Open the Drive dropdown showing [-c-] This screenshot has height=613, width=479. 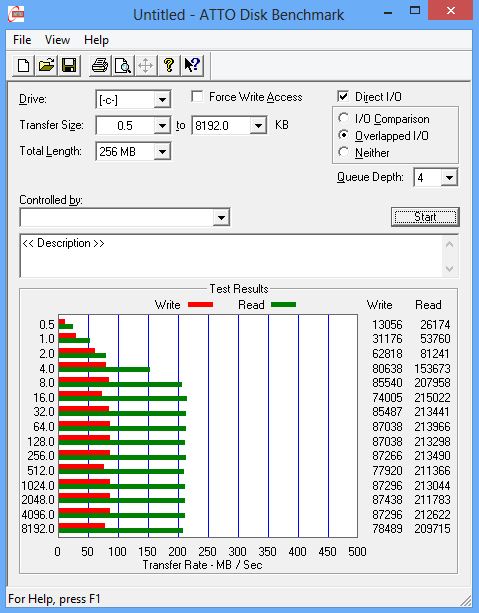pyautogui.click(x=162, y=100)
